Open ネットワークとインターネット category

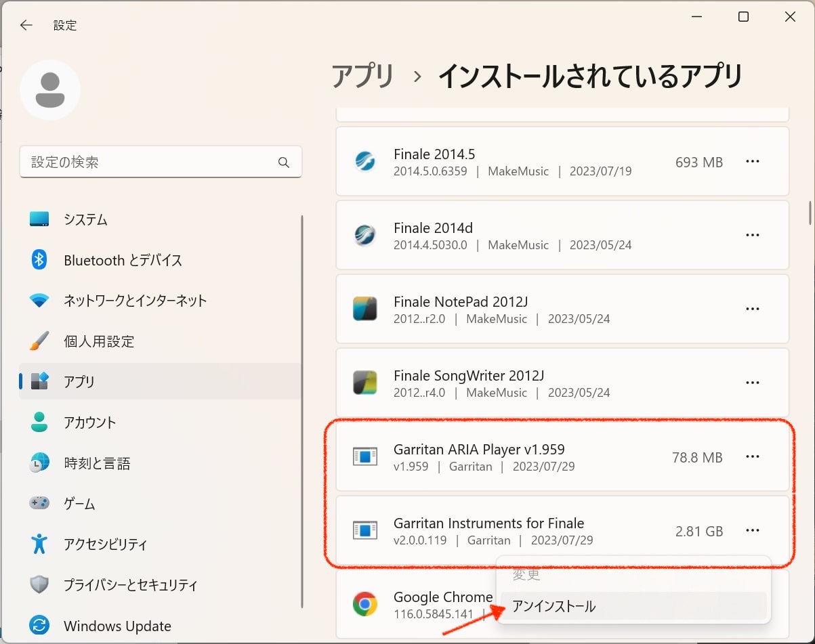pyautogui.click(x=161, y=300)
